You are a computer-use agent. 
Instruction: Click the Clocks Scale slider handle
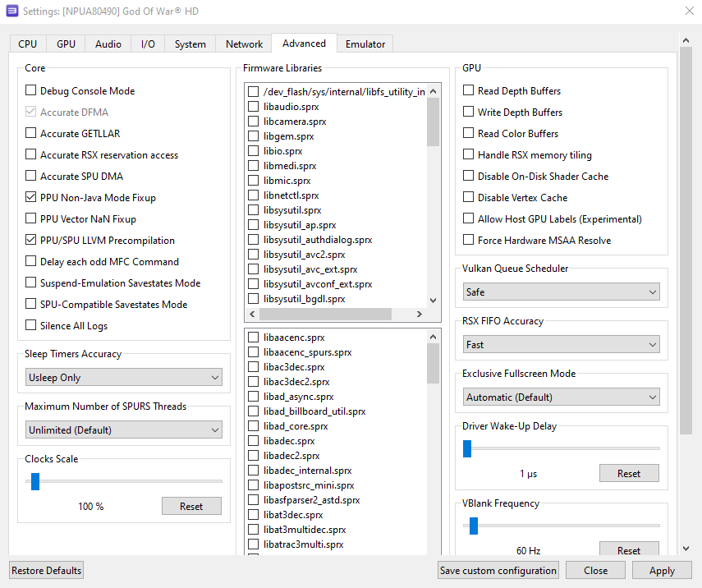tap(35, 481)
